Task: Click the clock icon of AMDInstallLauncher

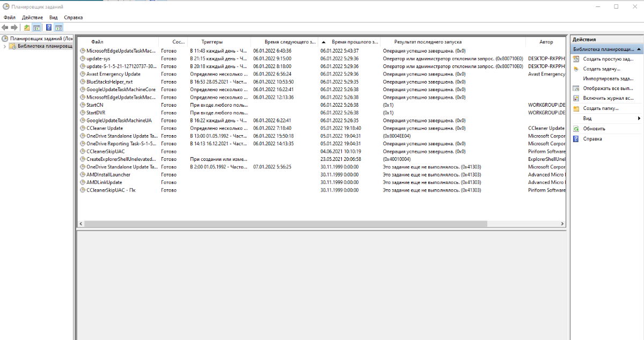Action: coord(83,175)
